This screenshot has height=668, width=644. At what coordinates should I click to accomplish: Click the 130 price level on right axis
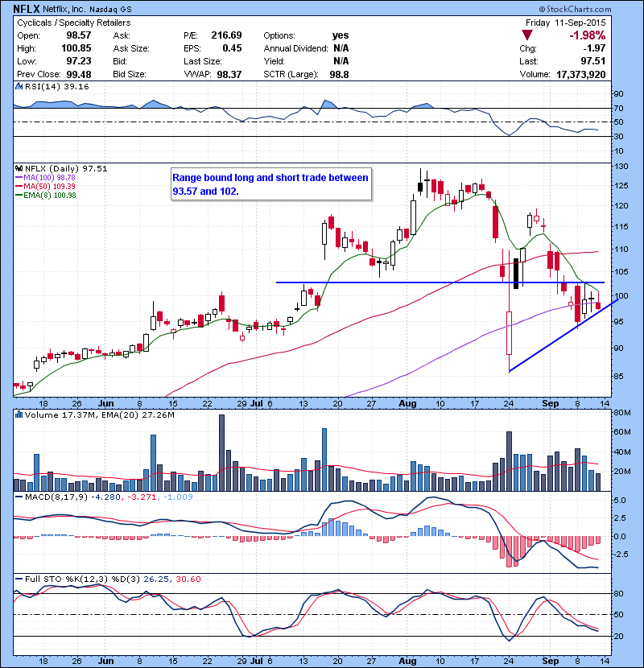[x=621, y=167]
